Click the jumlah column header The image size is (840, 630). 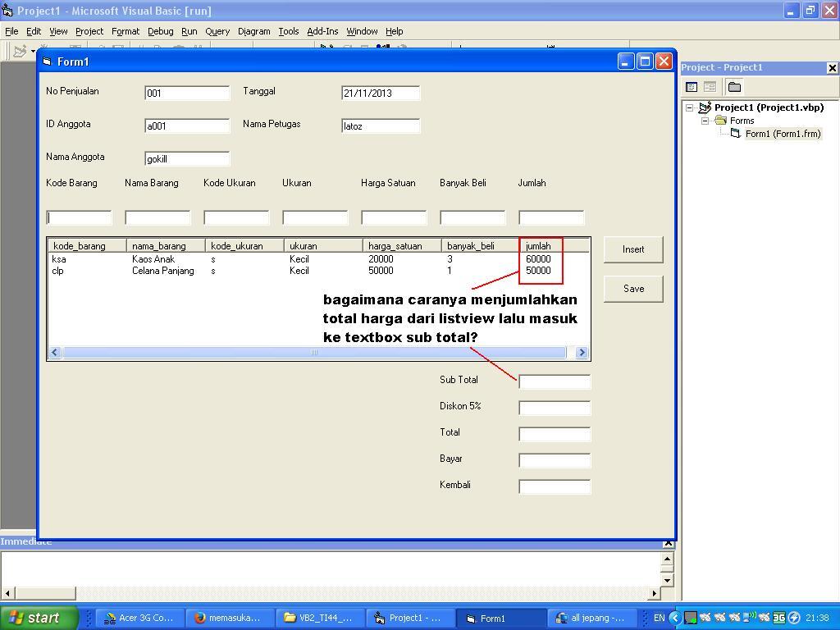click(x=555, y=245)
